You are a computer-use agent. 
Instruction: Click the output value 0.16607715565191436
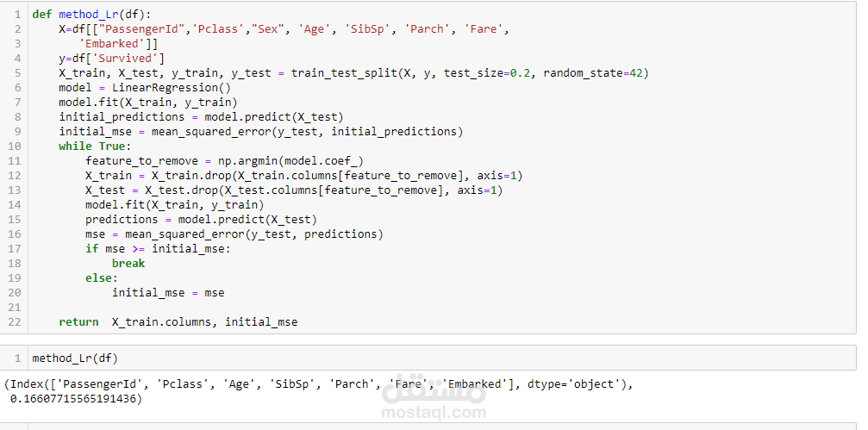point(76,399)
